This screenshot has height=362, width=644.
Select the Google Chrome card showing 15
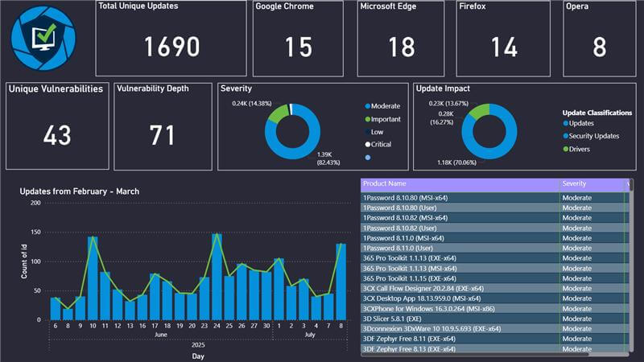click(298, 39)
